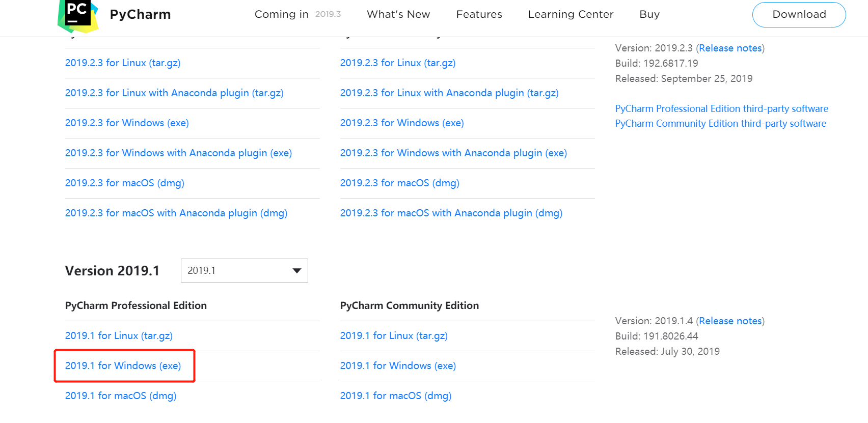Go to the Features menu item

479,14
